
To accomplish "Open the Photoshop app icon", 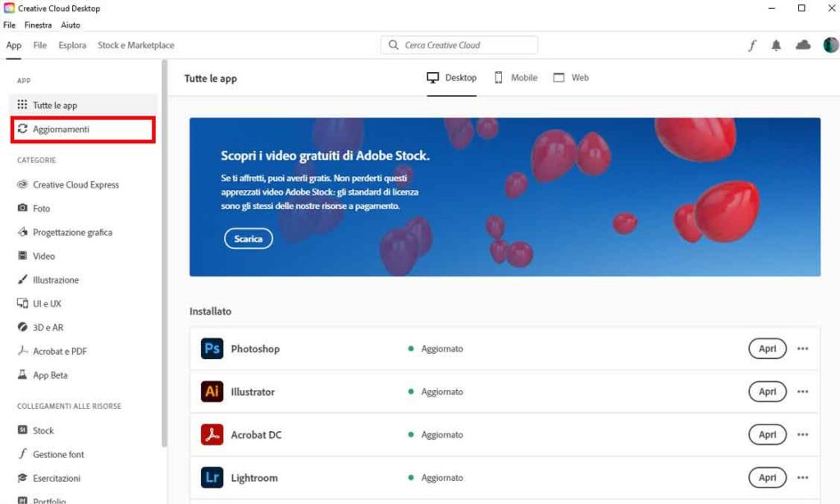I will (212, 348).
